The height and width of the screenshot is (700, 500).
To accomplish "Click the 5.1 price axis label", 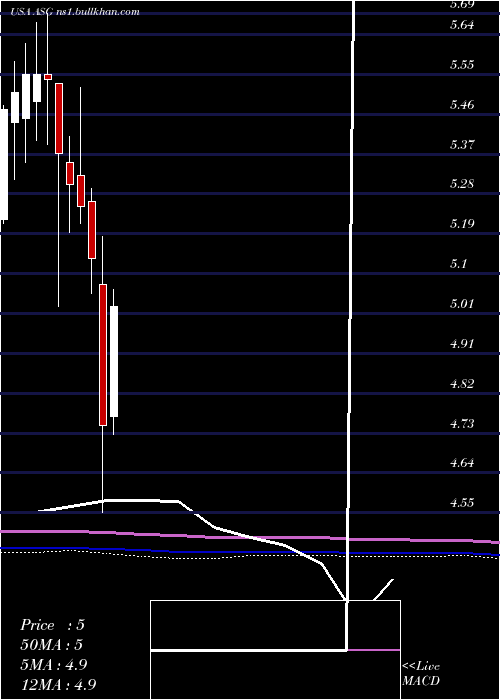I will point(458,263).
